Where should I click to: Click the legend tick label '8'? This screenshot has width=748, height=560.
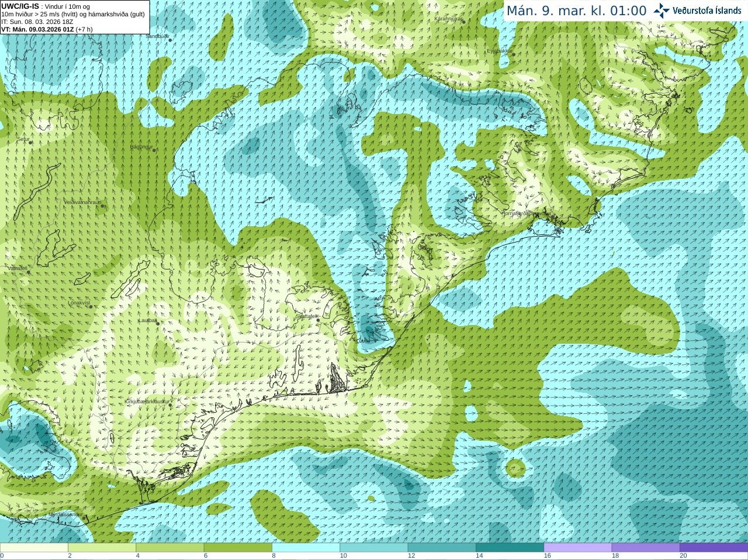[273, 556]
